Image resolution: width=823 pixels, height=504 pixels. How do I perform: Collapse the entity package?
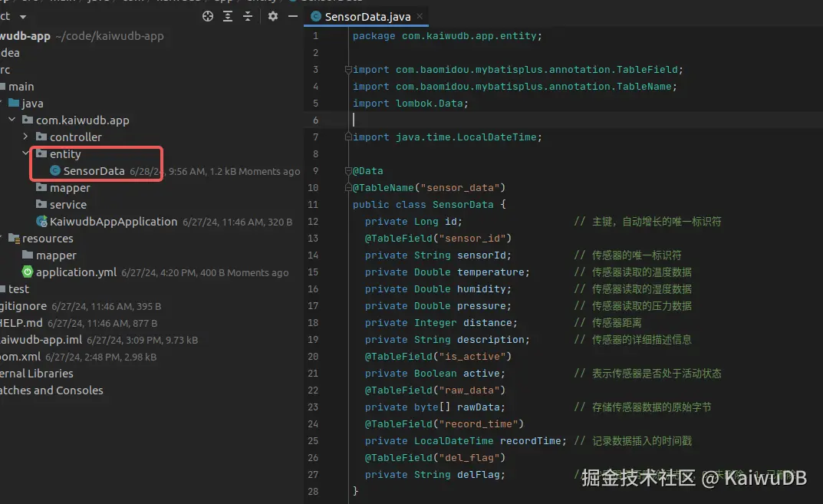(26, 153)
